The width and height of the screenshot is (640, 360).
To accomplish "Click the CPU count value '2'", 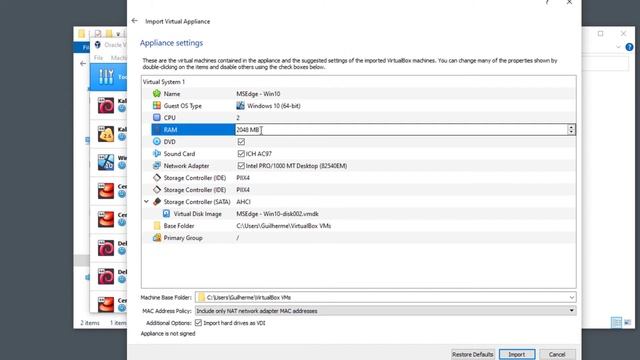I will [238, 118].
